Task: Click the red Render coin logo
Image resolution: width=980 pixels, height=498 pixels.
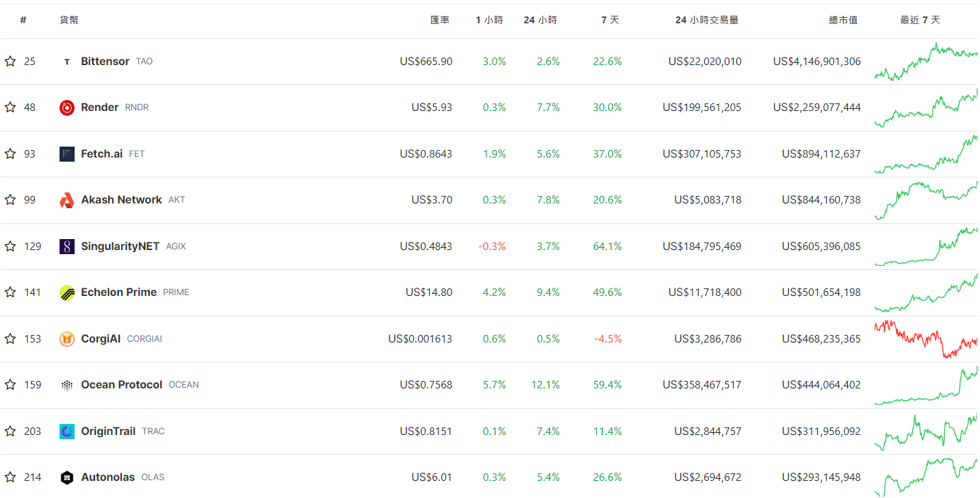Action: pyautogui.click(x=66, y=108)
